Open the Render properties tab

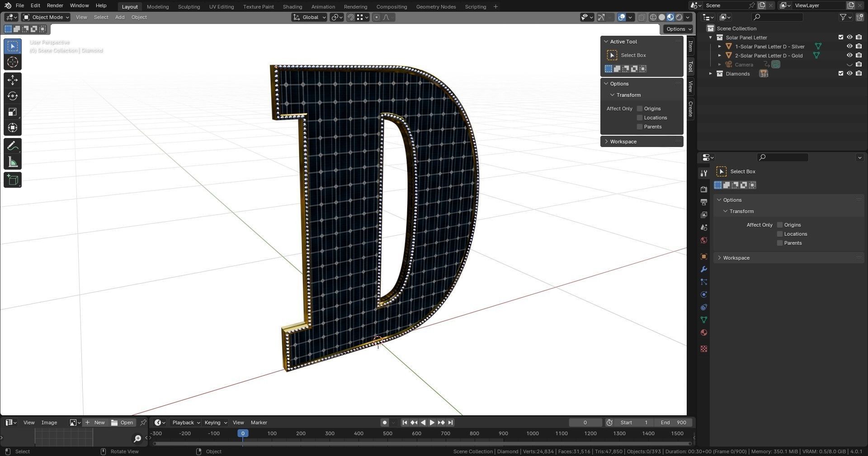click(703, 189)
